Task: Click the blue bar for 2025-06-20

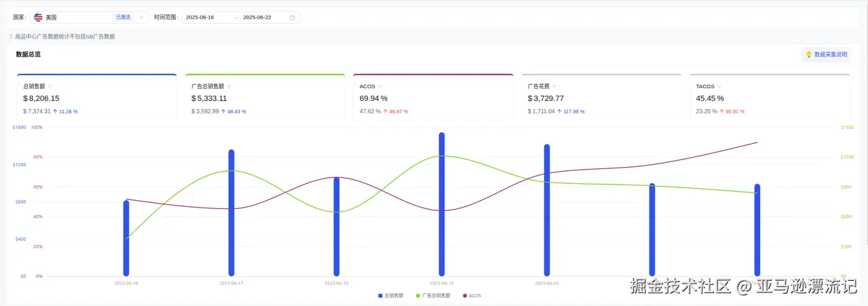Action: [x=547, y=210]
